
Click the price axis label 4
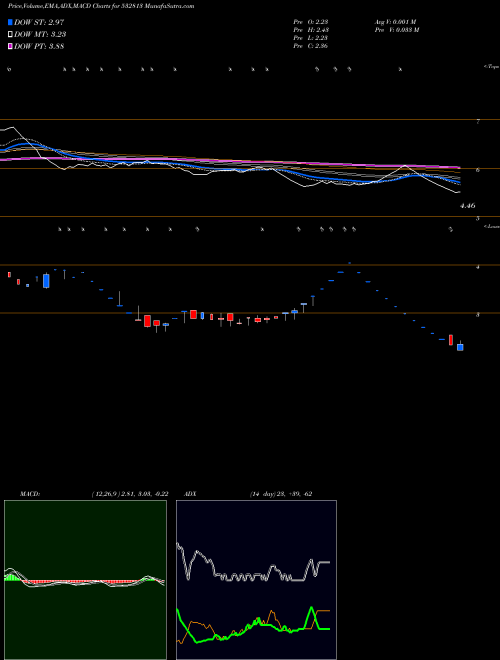click(x=478, y=267)
